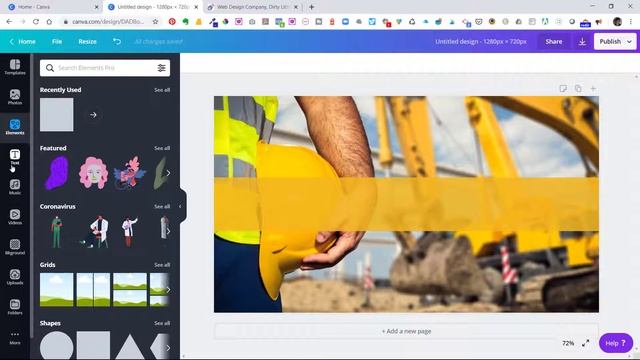Screen dimensions: 640x360
Task: Enter fullscreen presentation mode icon
Action: (x=586, y=343)
